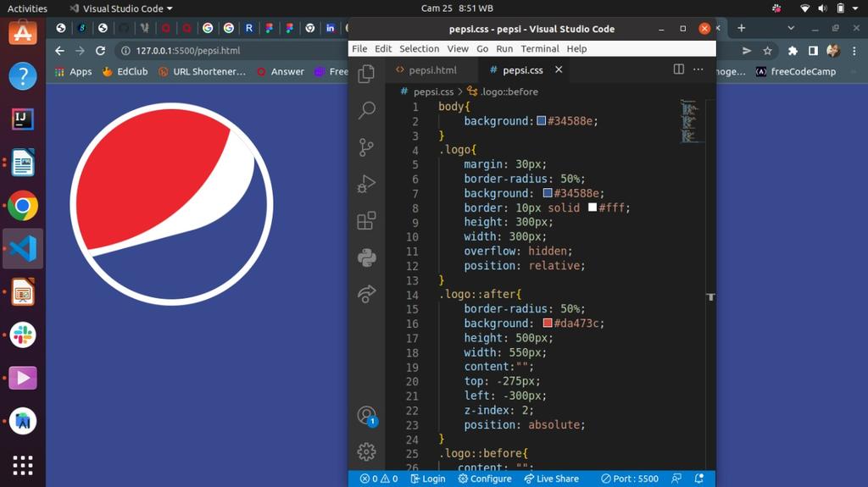Screen dimensions: 868x487
Task: Open Chrome extensions puzzle icon
Action: click(793, 51)
